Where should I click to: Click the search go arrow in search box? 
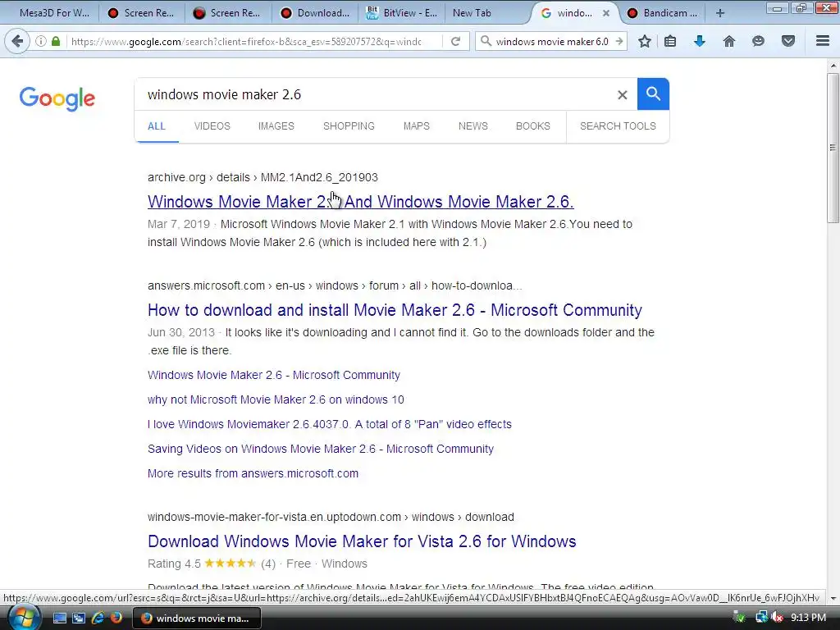619,41
